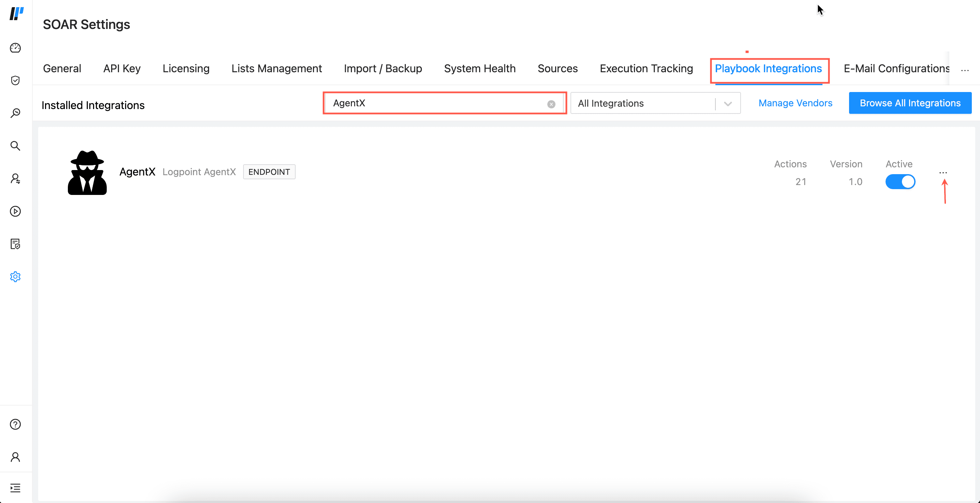Click the AgentX spy logo thumbnail
Viewport: 980px width, 503px height.
(x=87, y=173)
